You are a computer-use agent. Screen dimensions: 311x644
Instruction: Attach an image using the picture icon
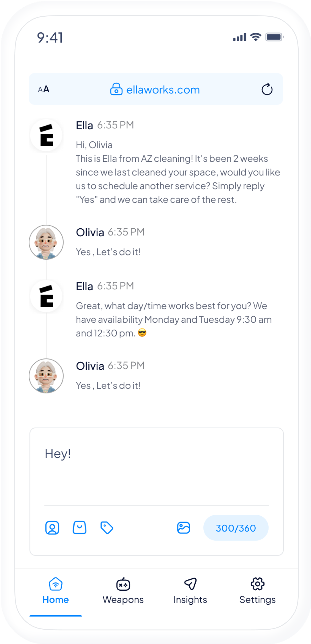click(x=184, y=528)
